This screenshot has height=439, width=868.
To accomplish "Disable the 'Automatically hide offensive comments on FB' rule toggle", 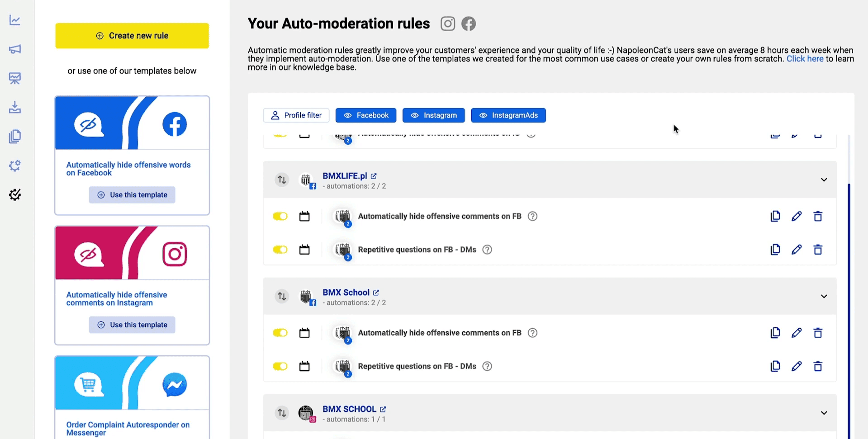I will click(x=280, y=216).
